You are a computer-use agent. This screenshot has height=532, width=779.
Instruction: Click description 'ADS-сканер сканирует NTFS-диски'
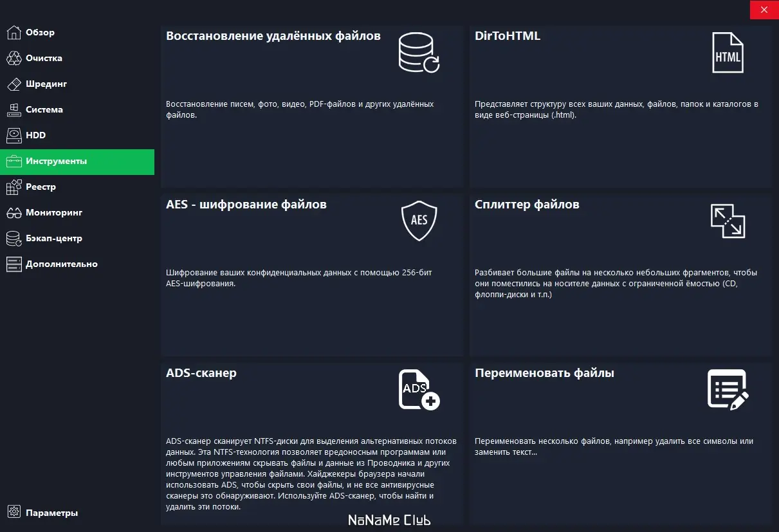[311, 474]
